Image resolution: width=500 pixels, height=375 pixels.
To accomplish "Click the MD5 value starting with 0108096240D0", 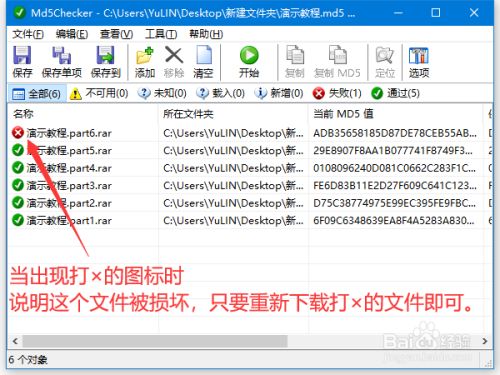I will [x=394, y=168].
